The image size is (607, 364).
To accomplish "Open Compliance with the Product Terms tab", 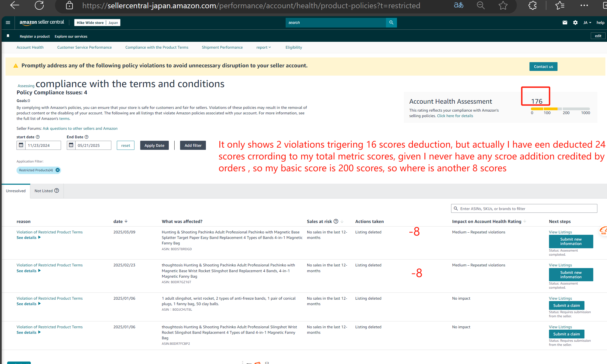I will (x=157, y=47).
